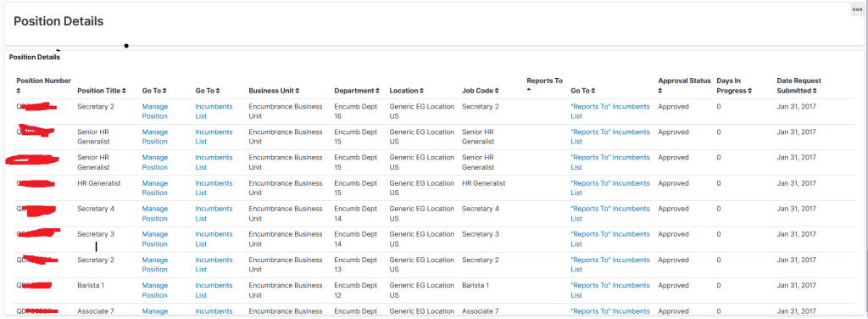
Task: Select "Barista 1" in Job Code column
Action: [476, 286]
